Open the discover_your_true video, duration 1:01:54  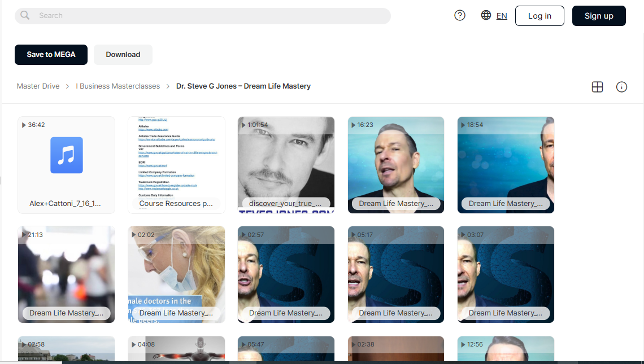[x=286, y=165]
